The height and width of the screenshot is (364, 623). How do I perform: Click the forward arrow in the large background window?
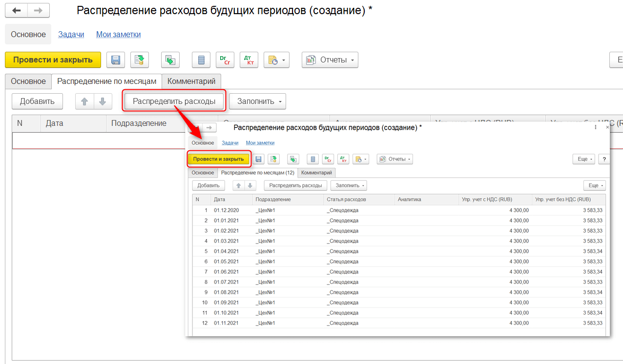(x=38, y=11)
